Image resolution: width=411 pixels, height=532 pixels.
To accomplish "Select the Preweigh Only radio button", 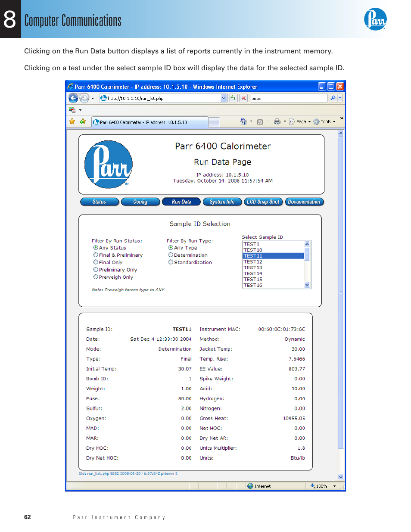I will click(96, 277).
